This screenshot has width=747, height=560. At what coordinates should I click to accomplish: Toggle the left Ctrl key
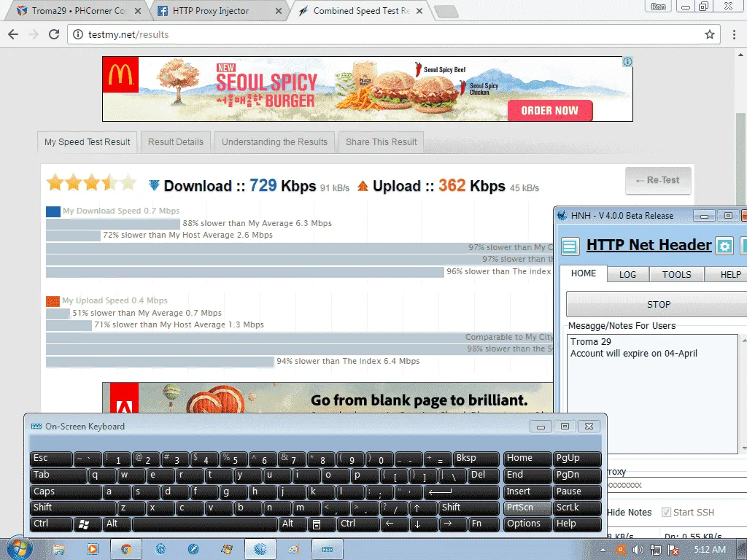[x=52, y=524]
